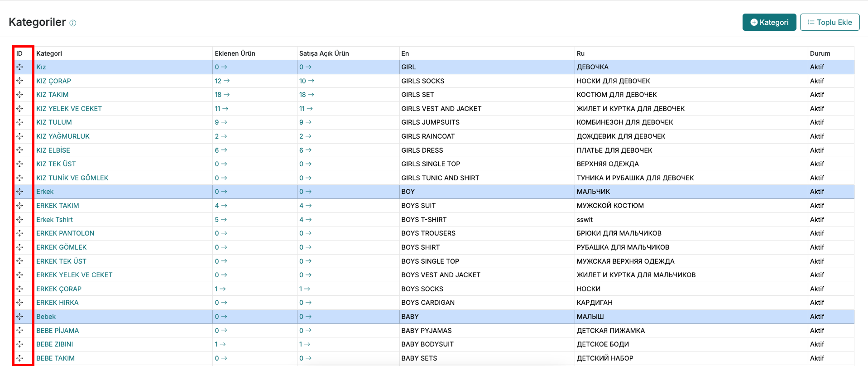The image size is (868, 366).
Task: Open Satışa Açık Ürün count for BEBE ZIBINI
Action: [x=305, y=344]
